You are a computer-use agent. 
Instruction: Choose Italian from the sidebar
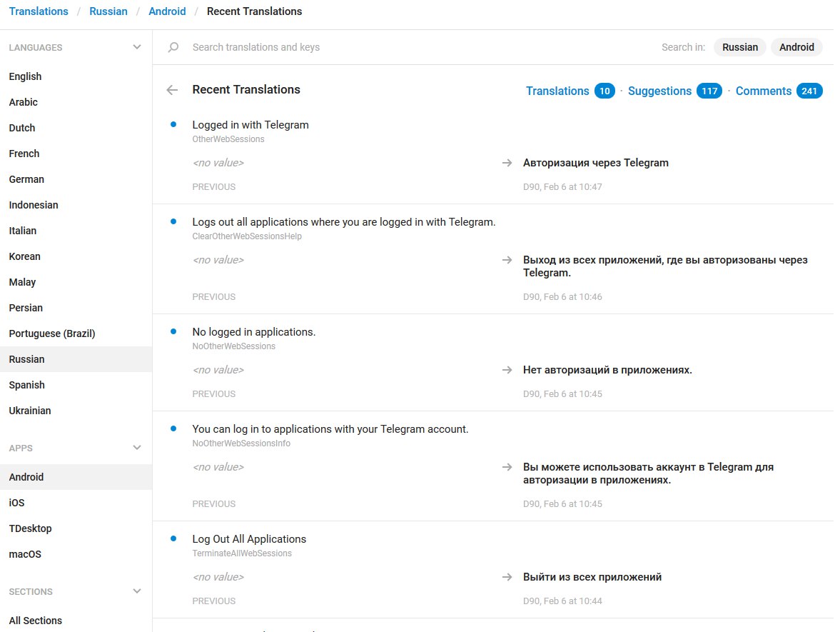tap(76, 231)
